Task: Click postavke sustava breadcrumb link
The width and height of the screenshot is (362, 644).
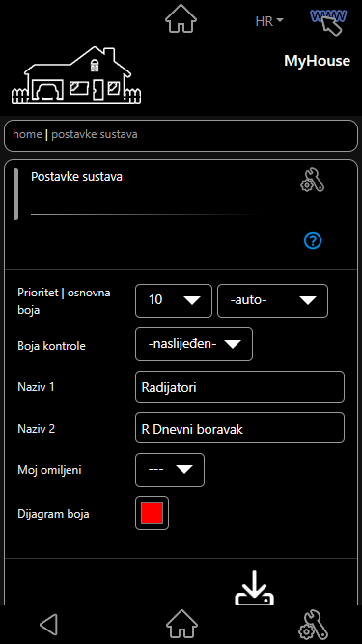Action: (x=95, y=134)
